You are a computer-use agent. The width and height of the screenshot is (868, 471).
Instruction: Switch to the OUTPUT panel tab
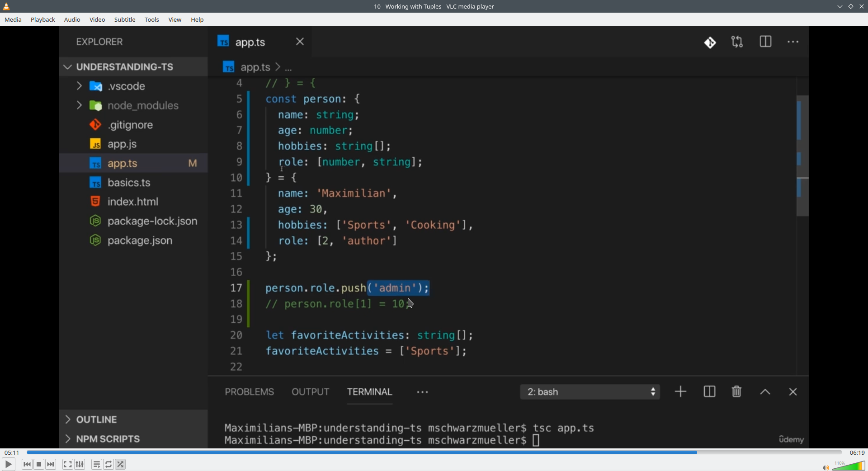point(311,392)
